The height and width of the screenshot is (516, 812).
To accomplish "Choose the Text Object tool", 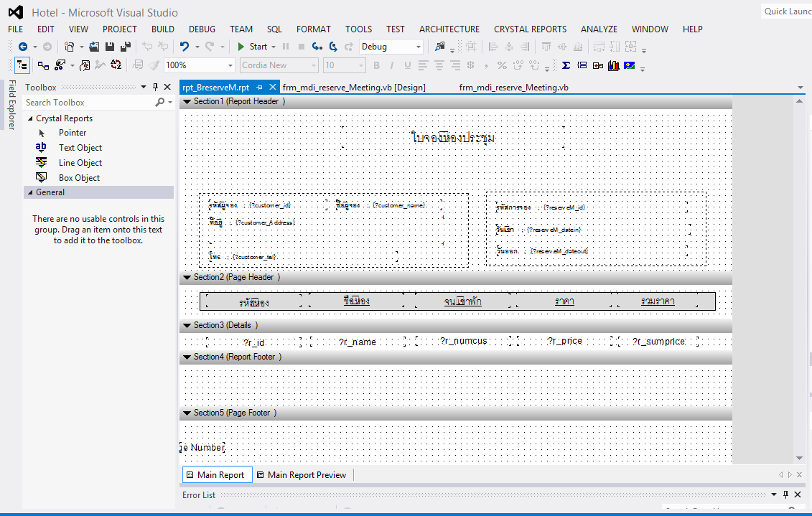I will (80, 148).
